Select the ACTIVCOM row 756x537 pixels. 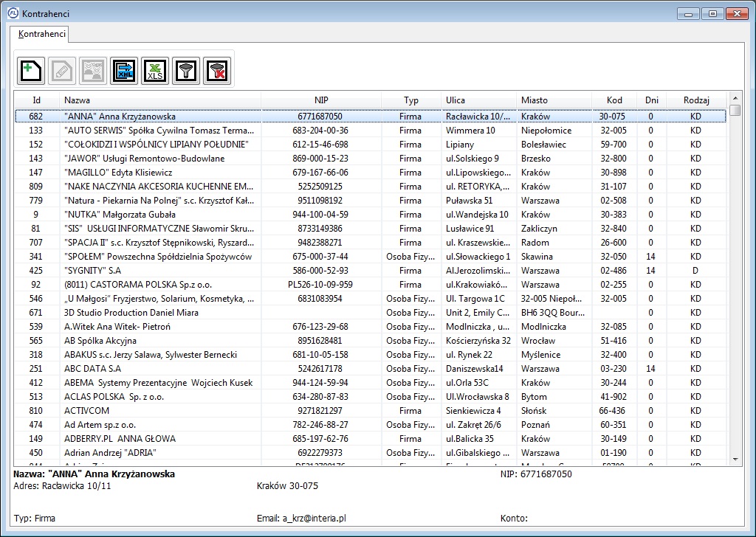coord(371,410)
